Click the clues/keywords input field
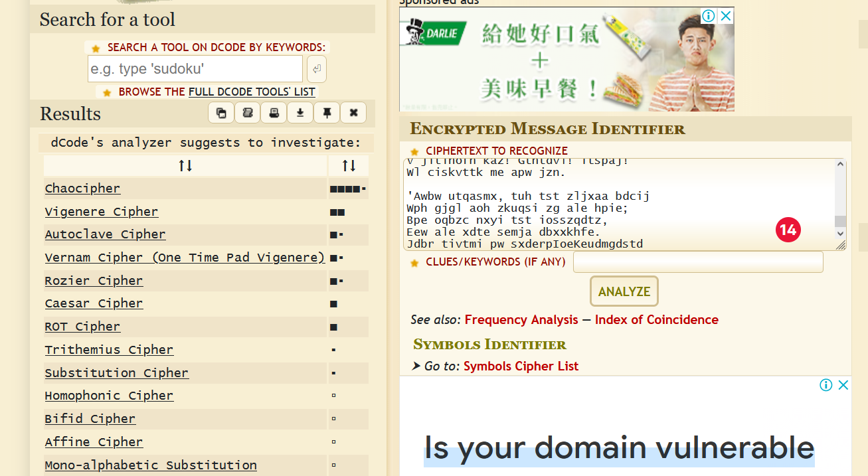 [698, 262]
